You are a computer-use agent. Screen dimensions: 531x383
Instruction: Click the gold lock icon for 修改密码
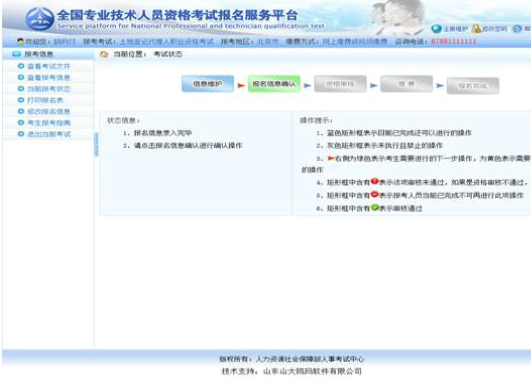pyautogui.click(x=476, y=29)
